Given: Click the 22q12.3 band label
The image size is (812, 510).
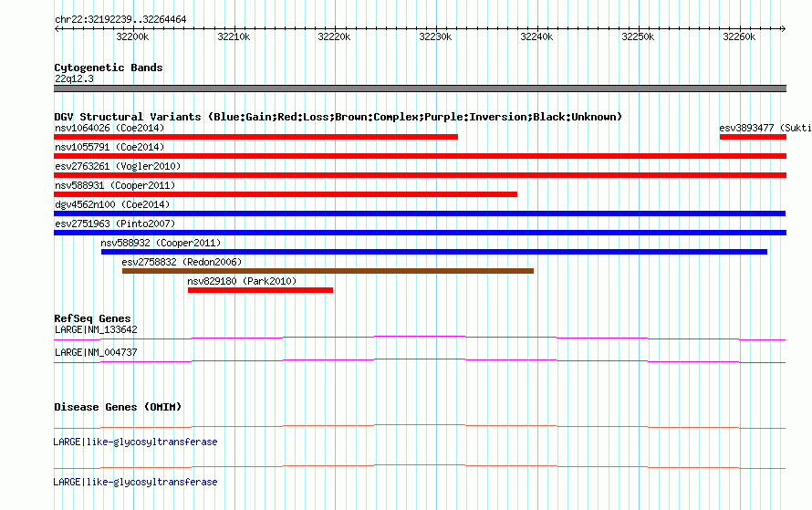Looking at the screenshot, I should pyautogui.click(x=74, y=78).
